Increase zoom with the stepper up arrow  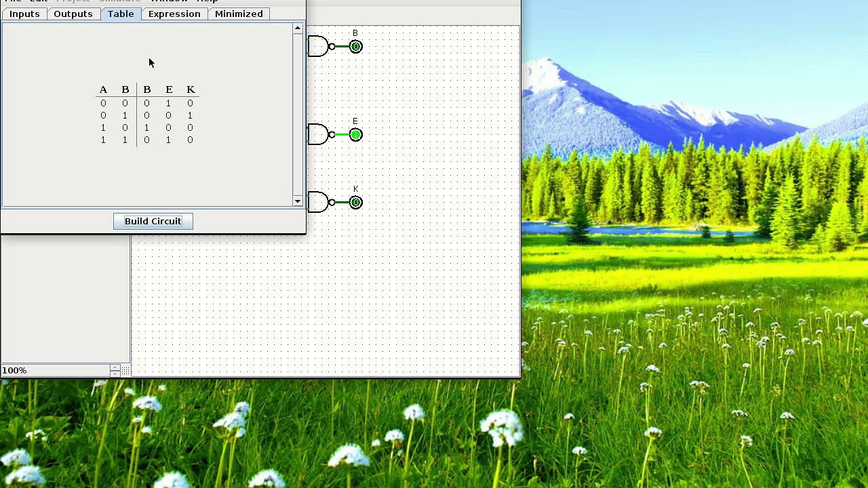[115, 367]
